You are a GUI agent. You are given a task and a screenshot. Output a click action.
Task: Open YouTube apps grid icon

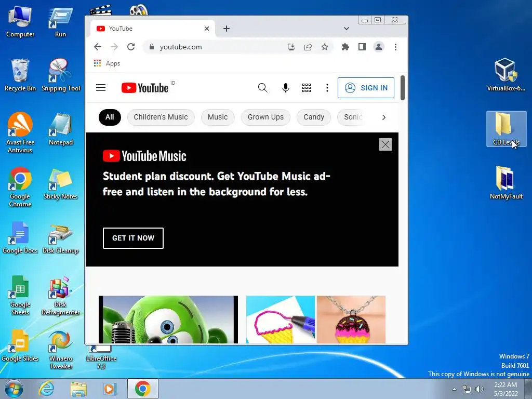pos(307,88)
